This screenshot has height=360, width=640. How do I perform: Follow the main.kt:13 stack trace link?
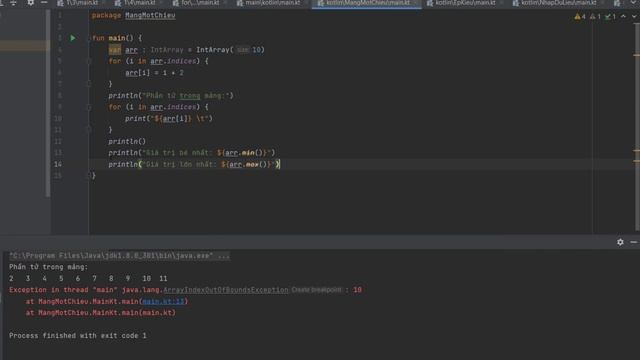(x=163, y=301)
